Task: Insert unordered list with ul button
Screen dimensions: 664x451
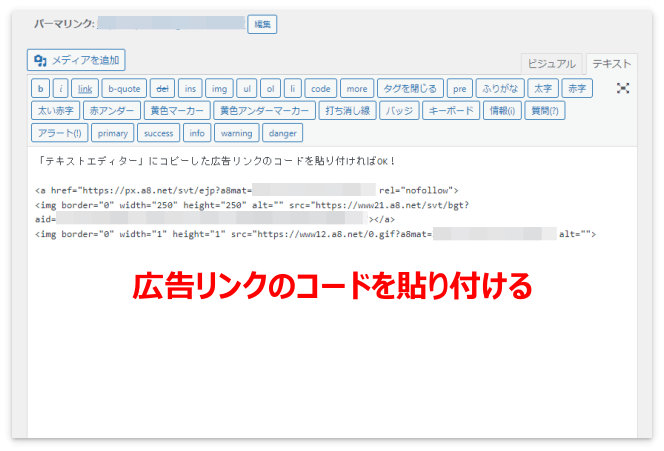Action: tap(247, 89)
